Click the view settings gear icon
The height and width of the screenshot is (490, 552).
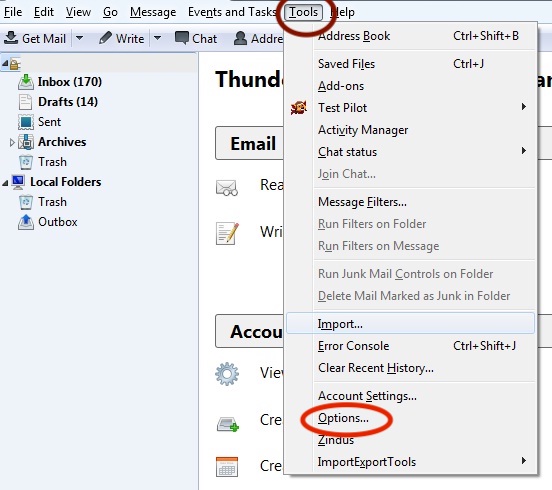click(x=227, y=374)
